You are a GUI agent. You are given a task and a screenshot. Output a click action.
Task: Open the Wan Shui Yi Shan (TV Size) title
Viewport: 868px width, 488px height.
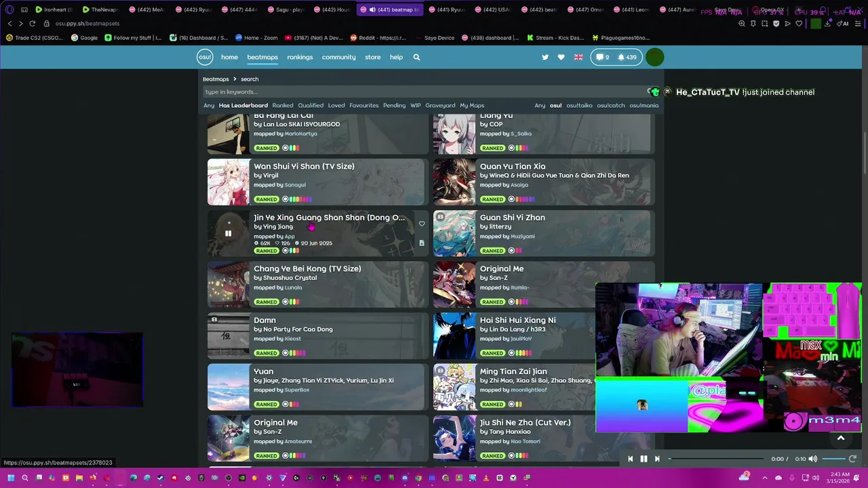coord(304,166)
